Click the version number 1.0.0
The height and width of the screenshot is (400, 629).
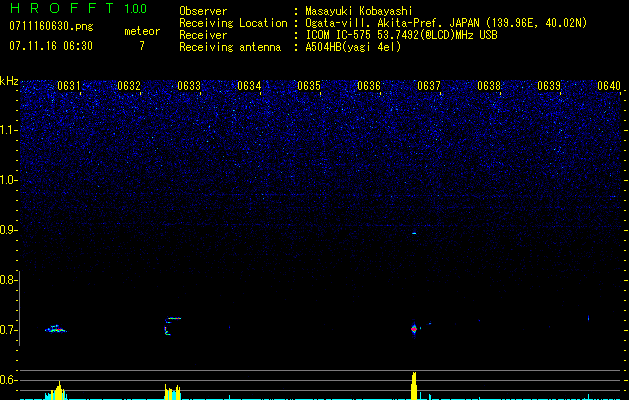click(136, 9)
